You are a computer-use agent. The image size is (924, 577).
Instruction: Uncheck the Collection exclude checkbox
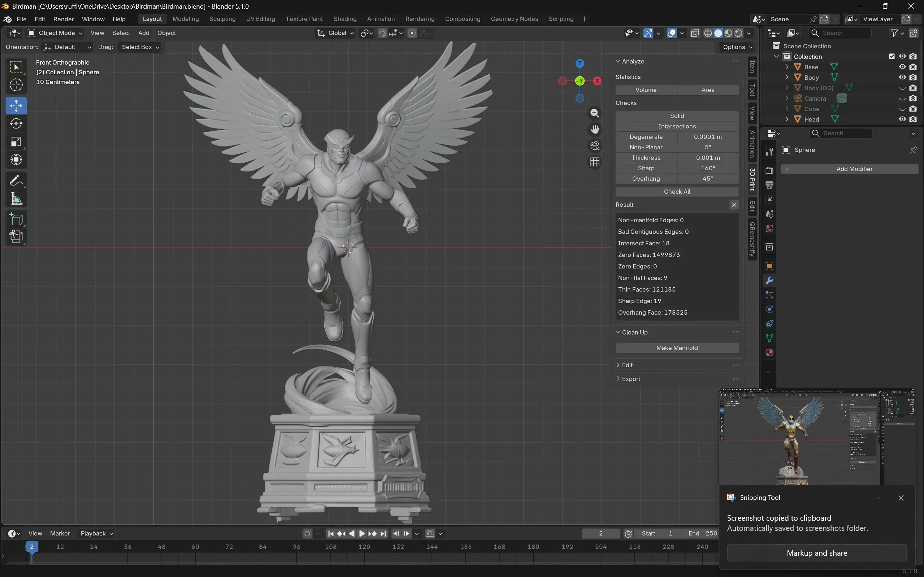(892, 57)
